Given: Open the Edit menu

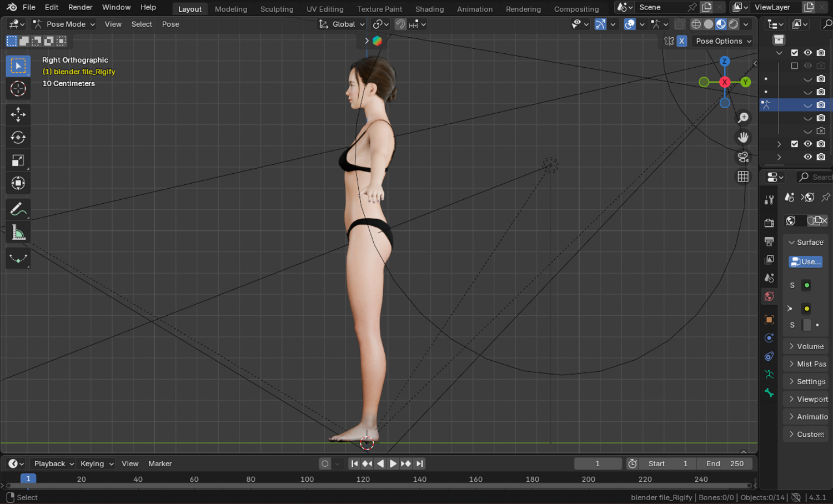Looking at the screenshot, I should pyautogui.click(x=52, y=7).
